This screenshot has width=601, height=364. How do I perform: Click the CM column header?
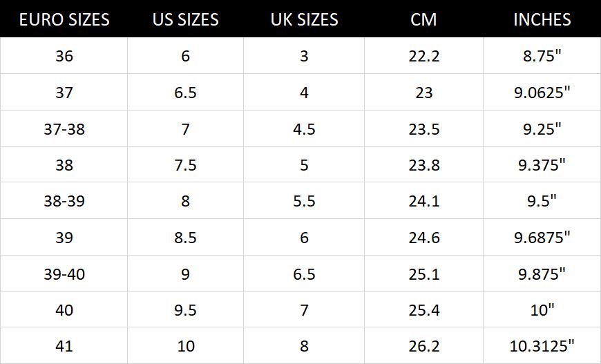click(x=423, y=19)
